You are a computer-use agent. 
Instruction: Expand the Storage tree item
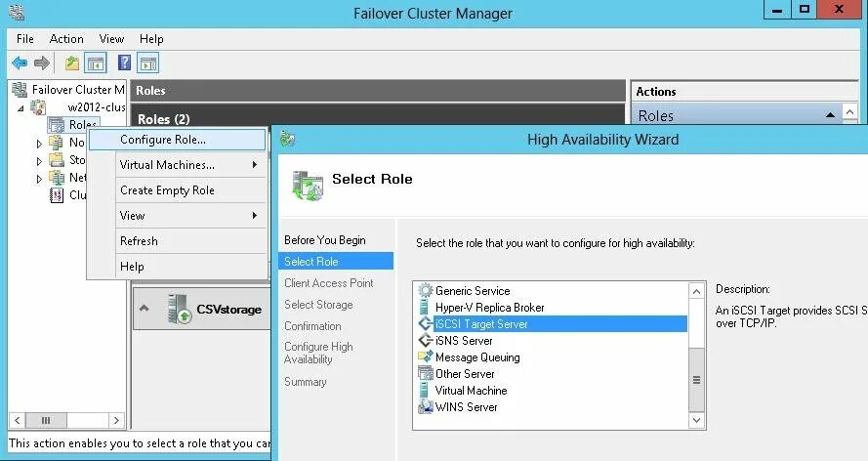pyautogui.click(x=39, y=161)
